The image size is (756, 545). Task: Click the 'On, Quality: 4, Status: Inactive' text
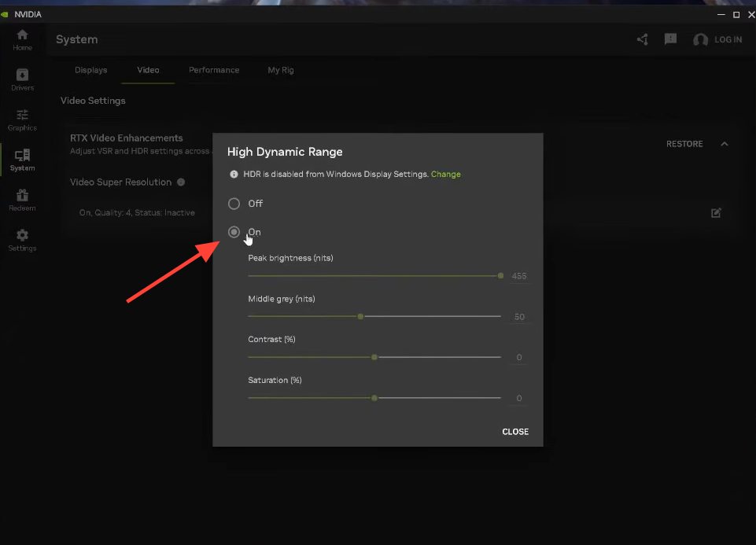click(x=137, y=212)
